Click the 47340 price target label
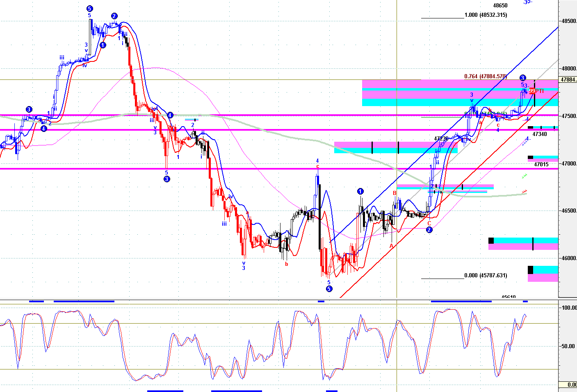Screen dimensions: 577x392 tap(539, 134)
